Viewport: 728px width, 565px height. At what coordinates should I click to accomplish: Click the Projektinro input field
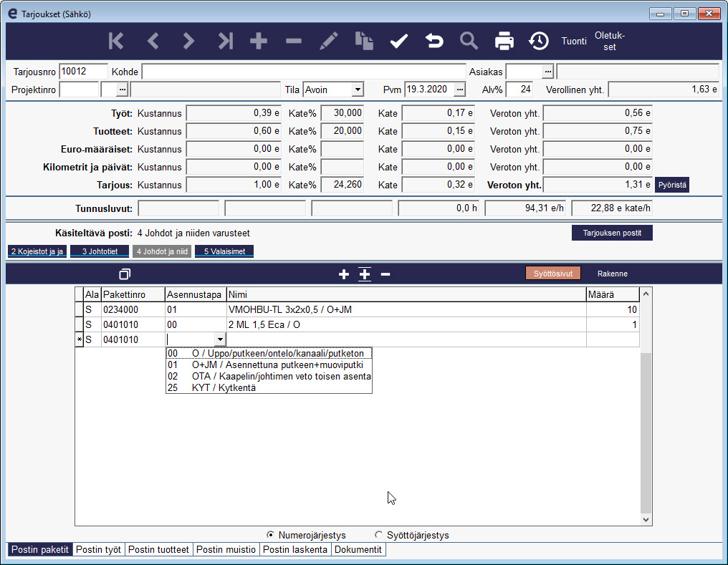click(x=80, y=90)
